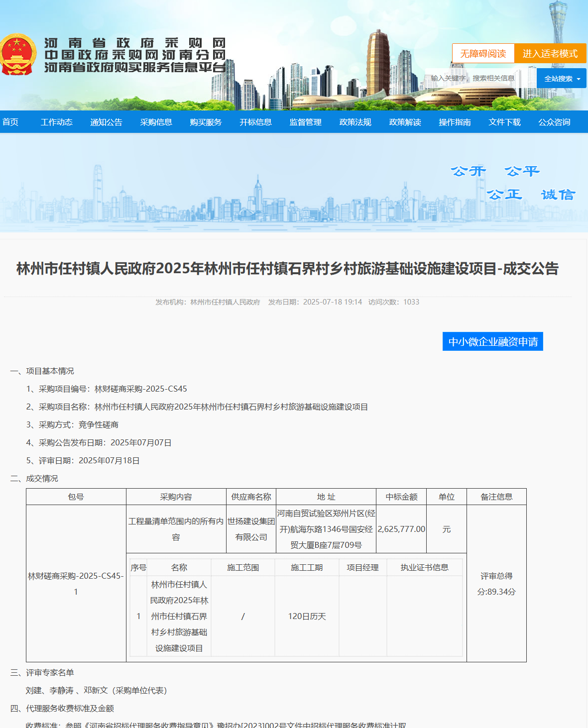The height and width of the screenshot is (728, 588).
Task: Open the 购买服务 menu item
Action: coord(206,121)
